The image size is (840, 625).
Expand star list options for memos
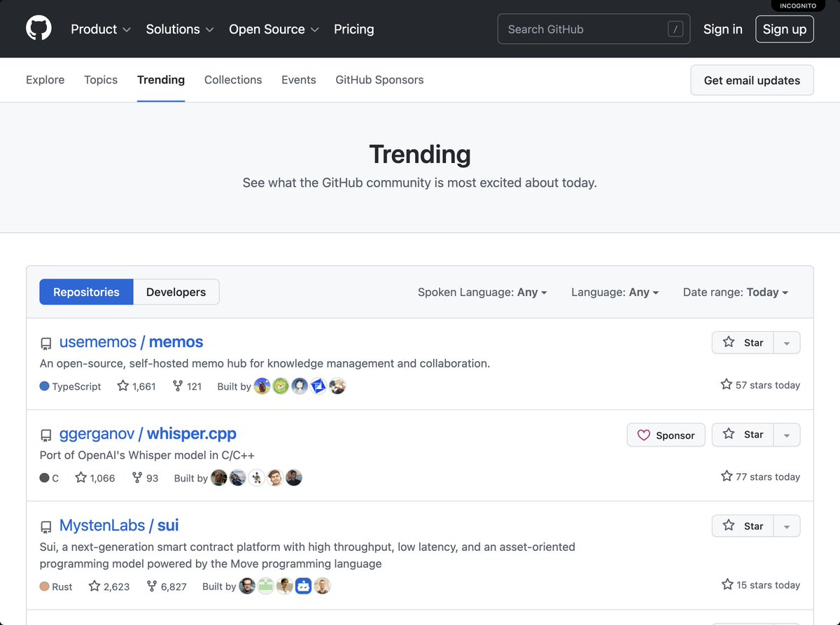[x=787, y=342]
